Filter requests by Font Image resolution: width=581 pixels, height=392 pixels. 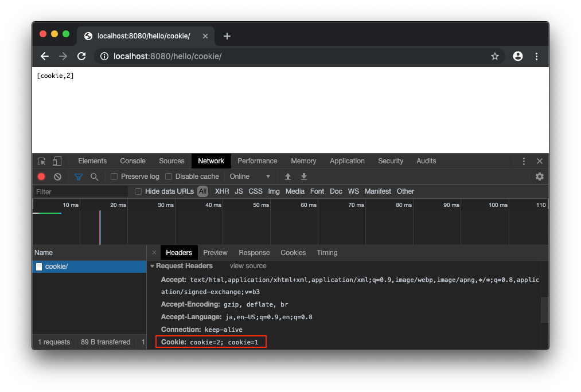click(x=317, y=191)
